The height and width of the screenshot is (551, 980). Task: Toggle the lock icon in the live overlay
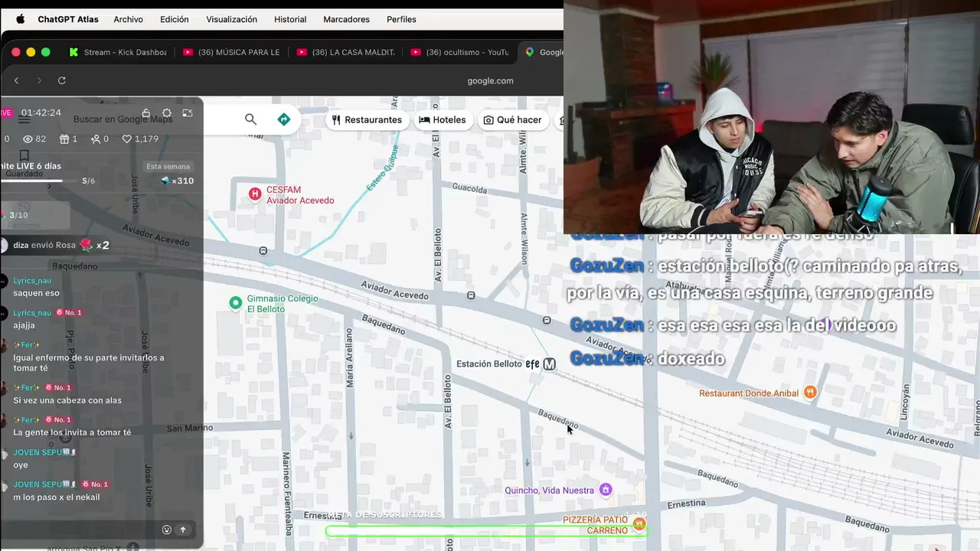pos(146,113)
